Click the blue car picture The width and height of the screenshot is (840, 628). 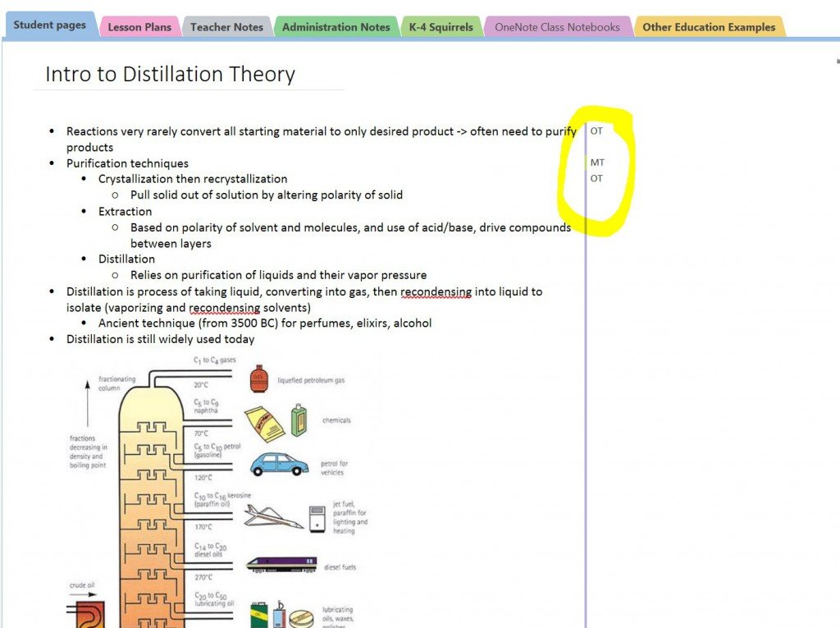tap(279, 464)
